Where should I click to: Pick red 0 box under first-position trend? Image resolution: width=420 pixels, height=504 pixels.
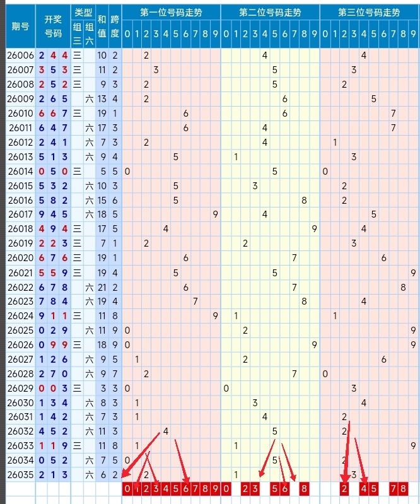click(127, 489)
